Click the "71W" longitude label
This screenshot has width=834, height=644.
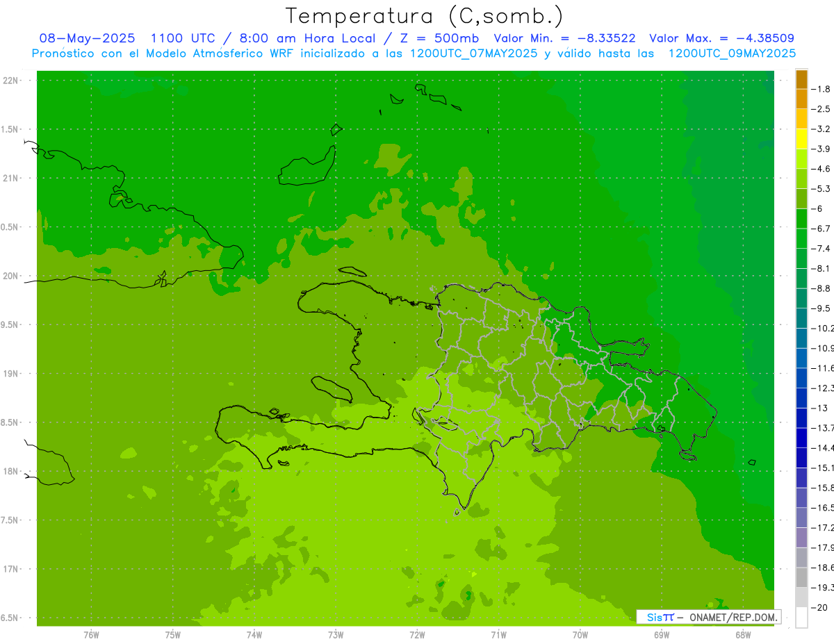[x=498, y=635]
